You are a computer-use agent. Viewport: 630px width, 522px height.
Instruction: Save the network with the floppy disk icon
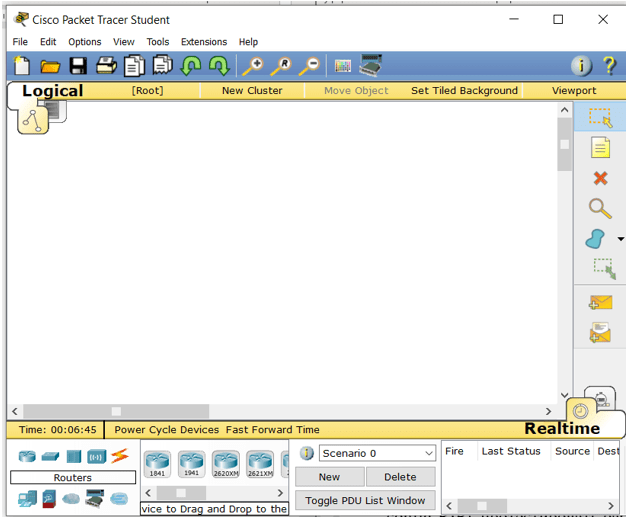pos(78,66)
